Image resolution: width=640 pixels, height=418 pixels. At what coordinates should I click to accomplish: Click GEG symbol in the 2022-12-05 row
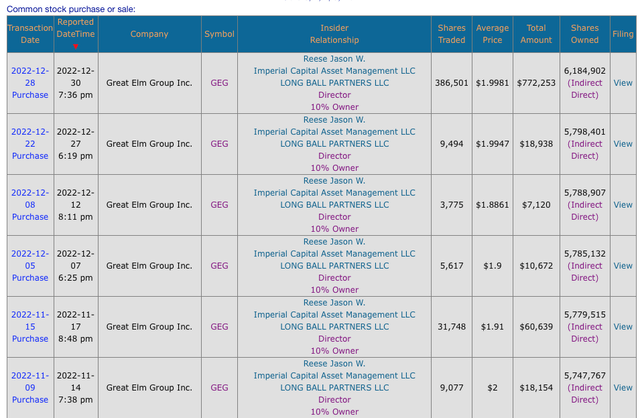[219, 266]
